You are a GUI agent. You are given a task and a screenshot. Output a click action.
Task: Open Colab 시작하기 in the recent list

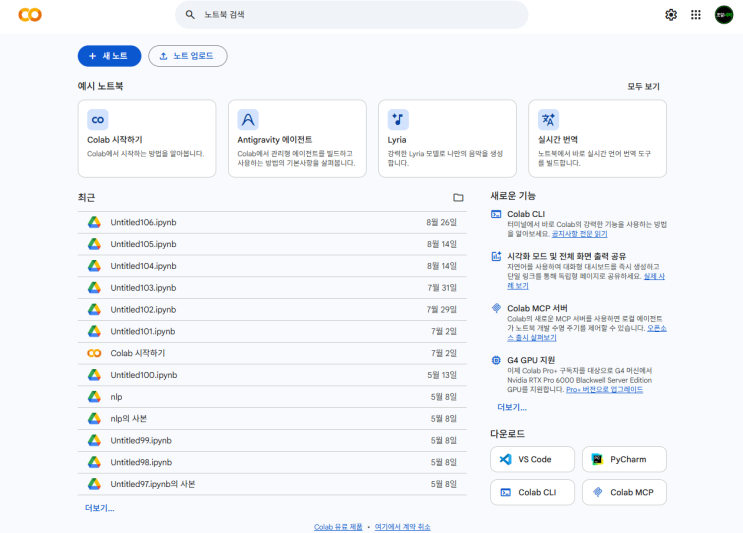pyautogui.click(x=272, y=353)
